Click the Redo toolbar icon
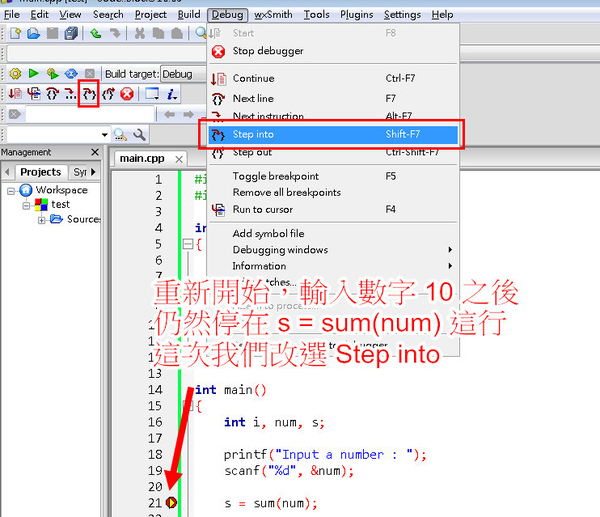Image resolution: width=600 pixels, height=517 pixels. (114, 34)
